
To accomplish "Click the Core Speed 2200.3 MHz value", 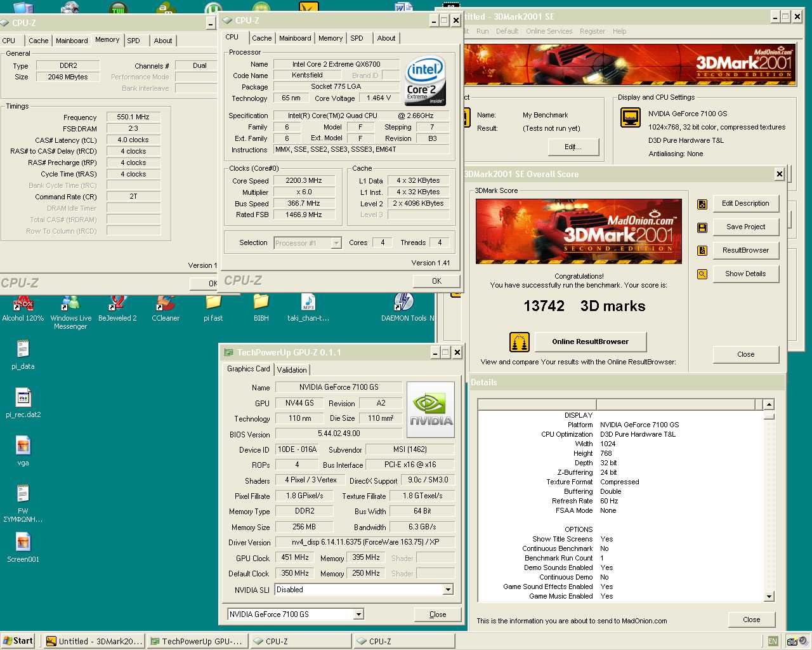I will pyautogui.click(x=304, y=181).
